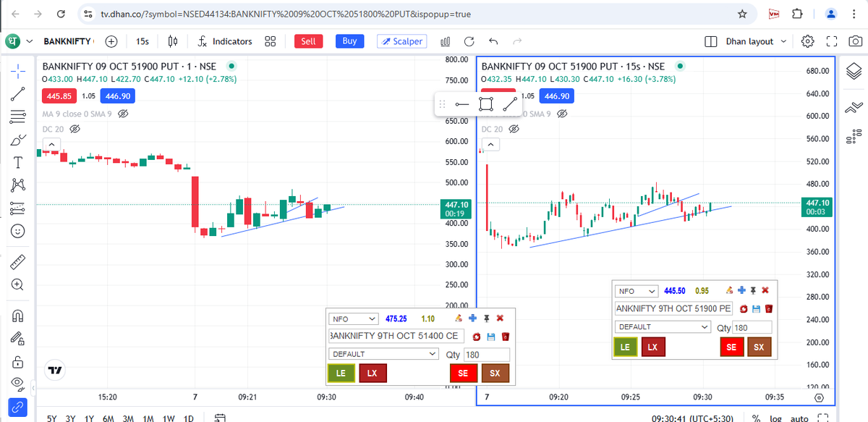This screenshot has height=422, width=868.
Task: Activate the zoom in tool
Action: pyautogui.click(x=18, y=284)
